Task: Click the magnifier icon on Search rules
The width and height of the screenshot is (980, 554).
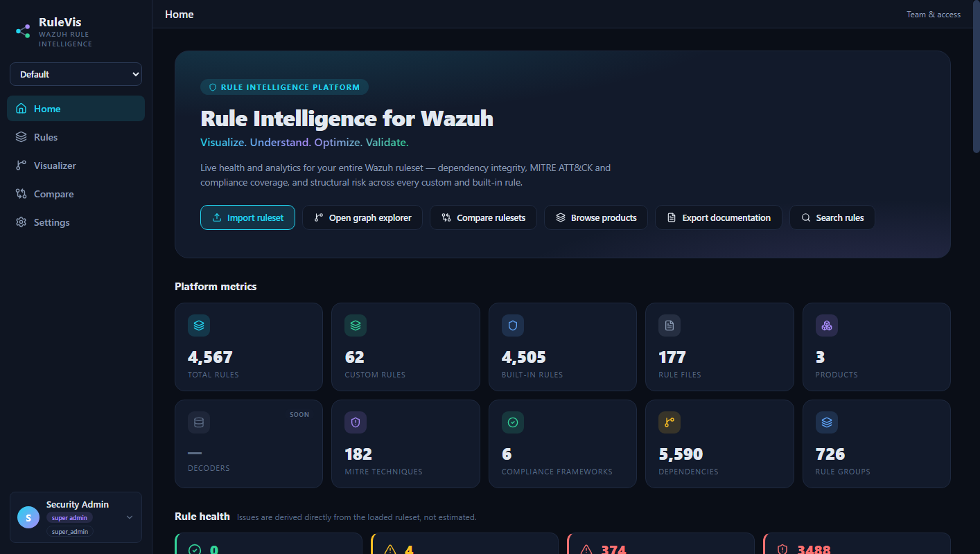Action: (806, 217)
